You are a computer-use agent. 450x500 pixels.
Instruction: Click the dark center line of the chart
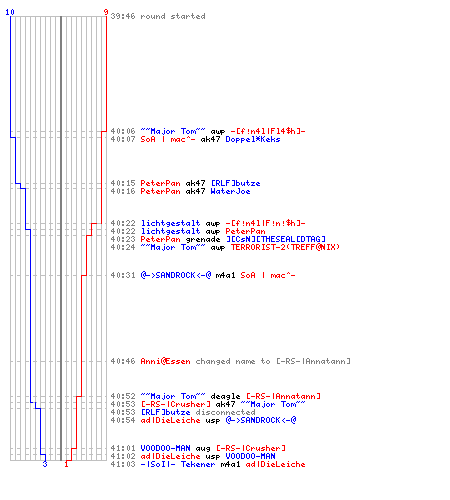61,238
